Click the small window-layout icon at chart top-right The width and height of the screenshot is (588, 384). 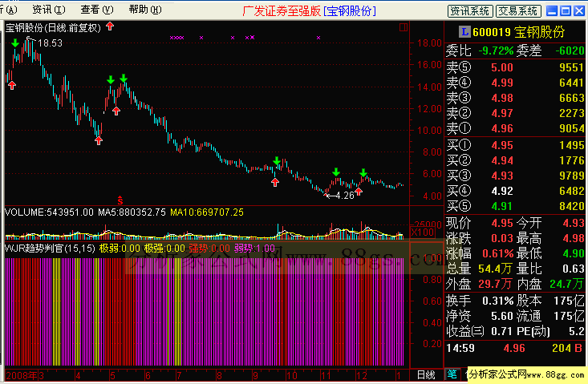pyautogui.click(x=403, y=27)
